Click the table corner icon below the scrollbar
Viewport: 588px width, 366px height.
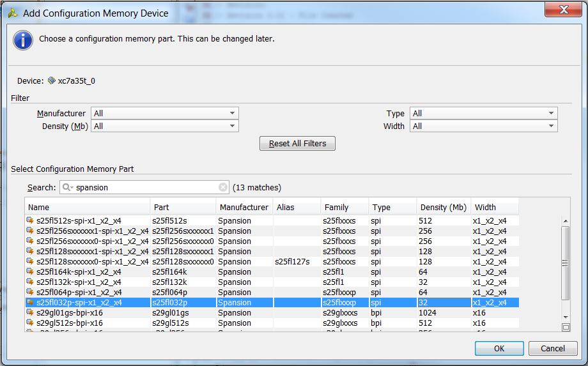pyautogui.click(x=566, y=328)
